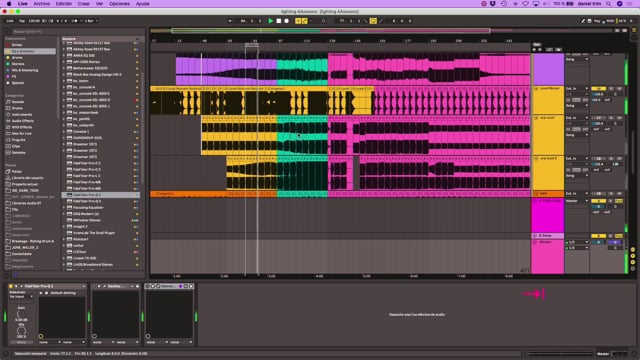Toggle the metronome button
This screenshot has width=640, height=360.
pos(75,21)
